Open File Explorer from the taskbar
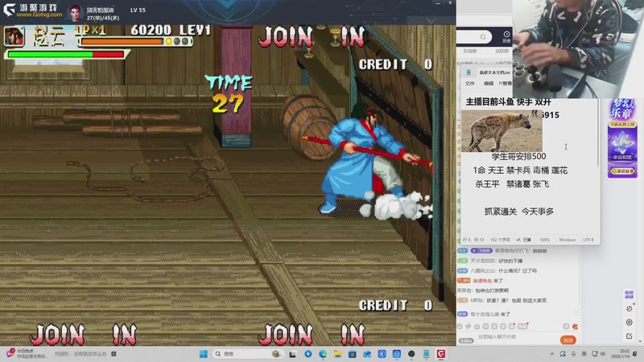The image size is (644, 362). [337, 354]
